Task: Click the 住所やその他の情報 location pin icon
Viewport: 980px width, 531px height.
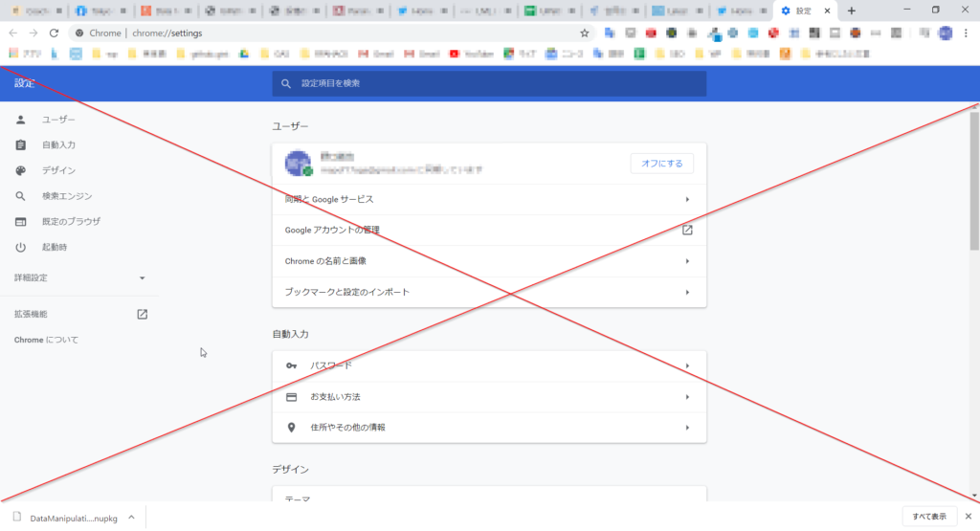Action: tap(291, 428)
